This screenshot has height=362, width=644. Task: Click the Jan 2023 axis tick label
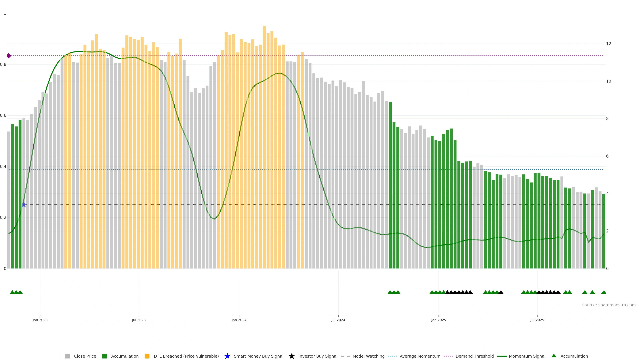[40, 320]
